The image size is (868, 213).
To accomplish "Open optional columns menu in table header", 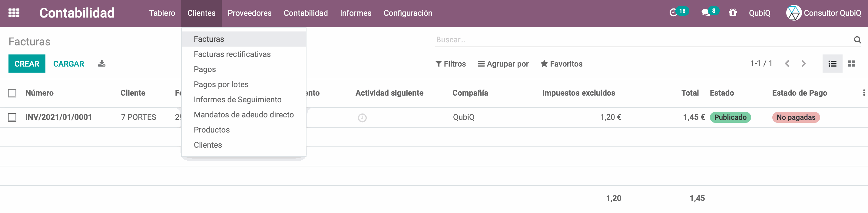I will [x=864, y=93].
